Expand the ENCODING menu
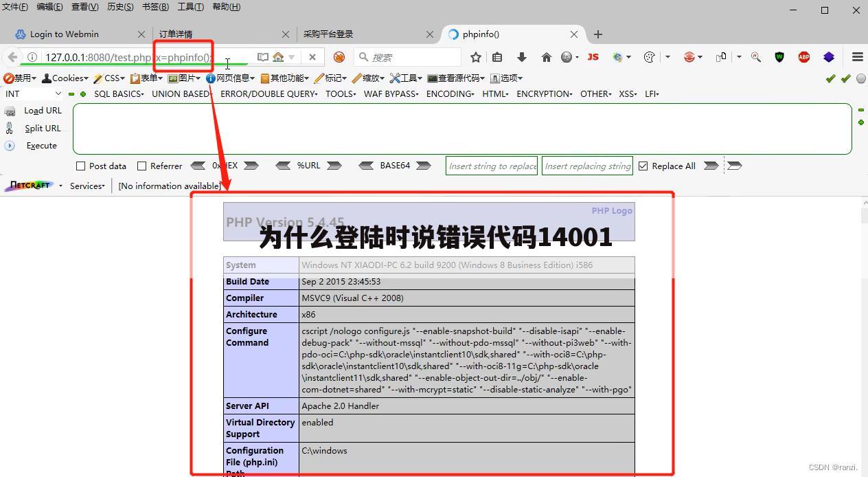The image size is (868, 477). [x=450, y=94]
